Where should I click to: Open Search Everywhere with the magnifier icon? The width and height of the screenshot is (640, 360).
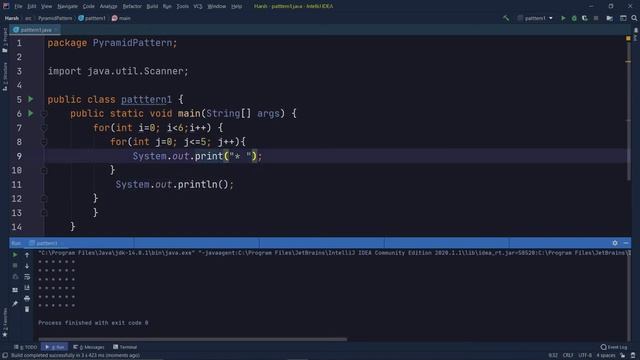point(634,18)
